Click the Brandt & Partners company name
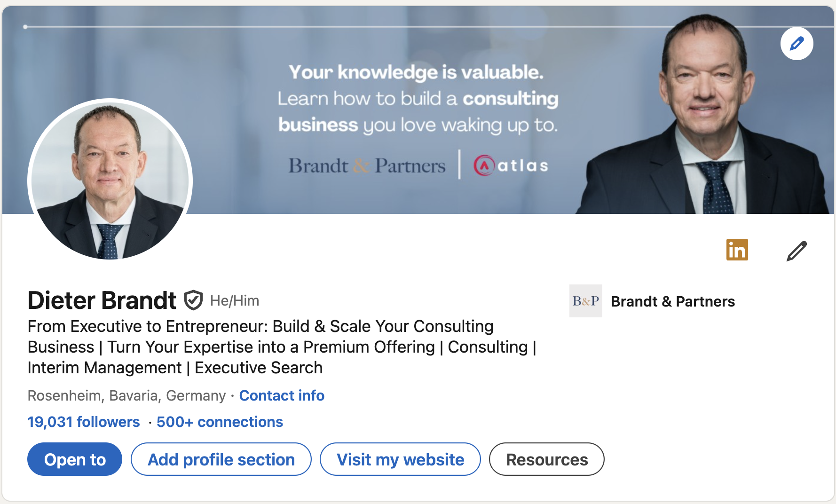Viewport: 836px width, 504px height. click(x=672, y=301)
